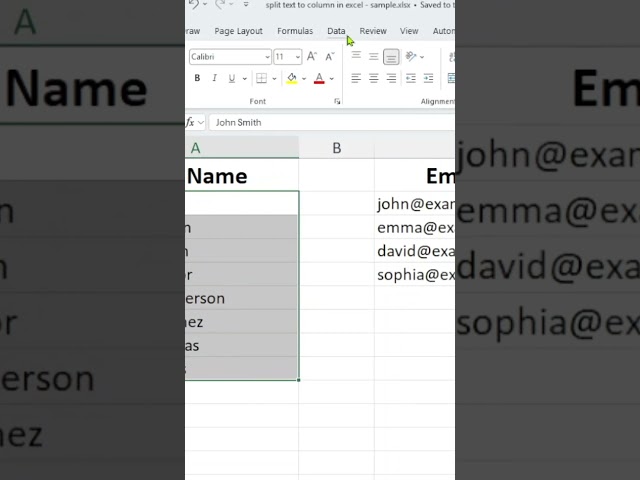The height and width of the screenshot is (480, 640).
Task: Switch to the Formulas ribbon tab
Action: click(x=295, y=31)
